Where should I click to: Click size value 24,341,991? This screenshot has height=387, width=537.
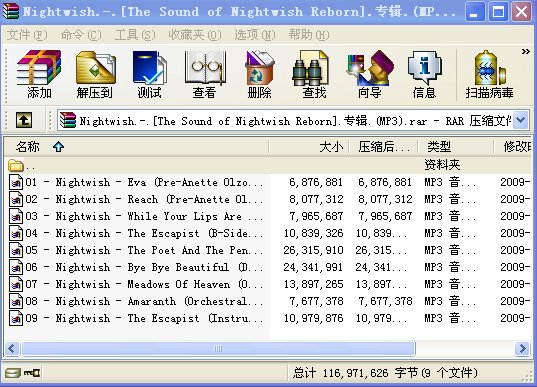(x=313, y=267)
